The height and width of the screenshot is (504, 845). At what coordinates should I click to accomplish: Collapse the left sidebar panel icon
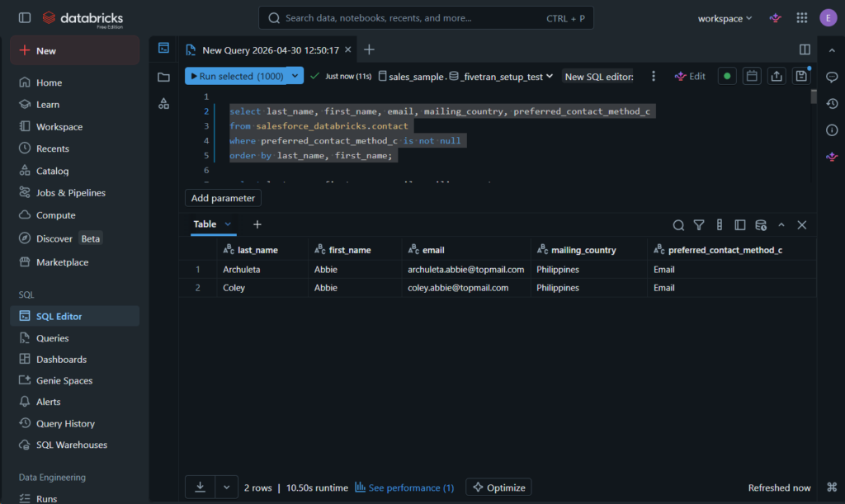pos(25,18)
